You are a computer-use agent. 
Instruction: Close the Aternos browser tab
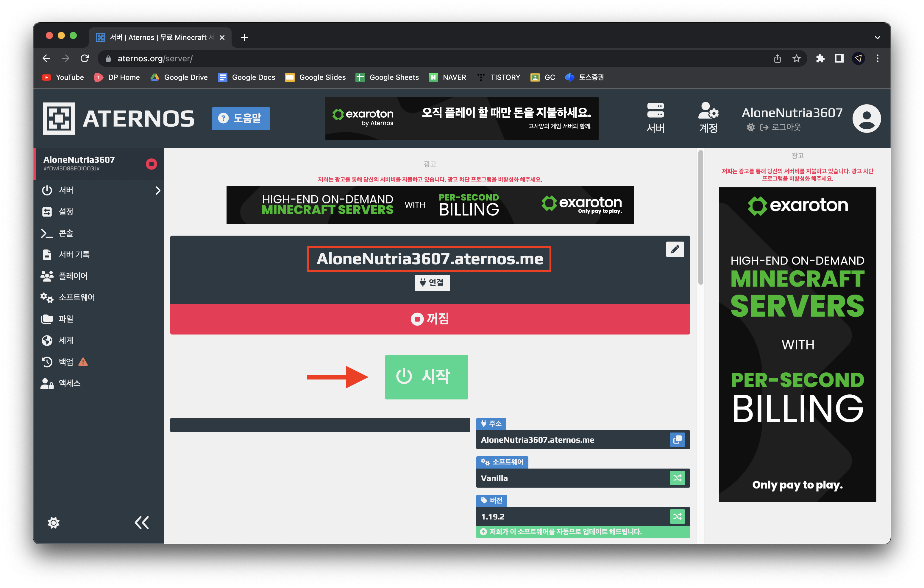coord(222,37)
